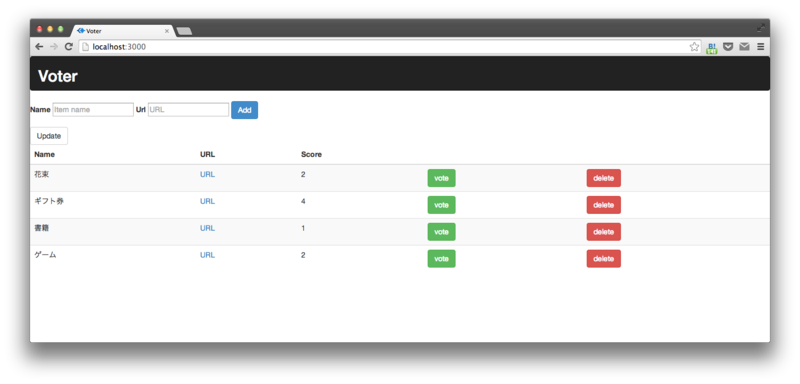Click the Name column header
The image size is (800, 384).
[44, 155]
